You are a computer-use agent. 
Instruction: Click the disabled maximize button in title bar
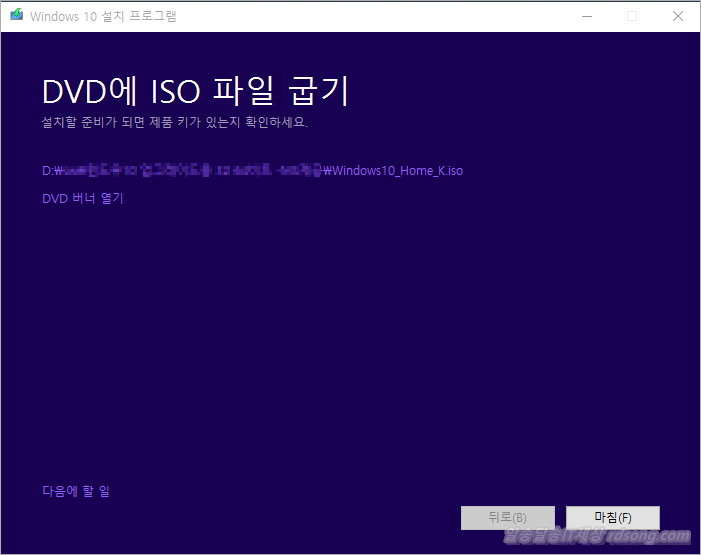pos(632,16)
